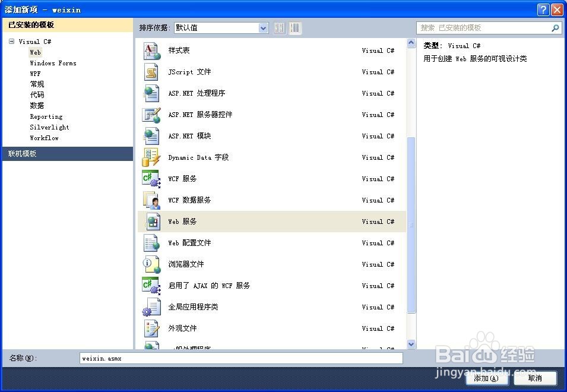Viewport: 567px width, 392px height.
Task: Select Workflow category
Action: tap(44, 138)
